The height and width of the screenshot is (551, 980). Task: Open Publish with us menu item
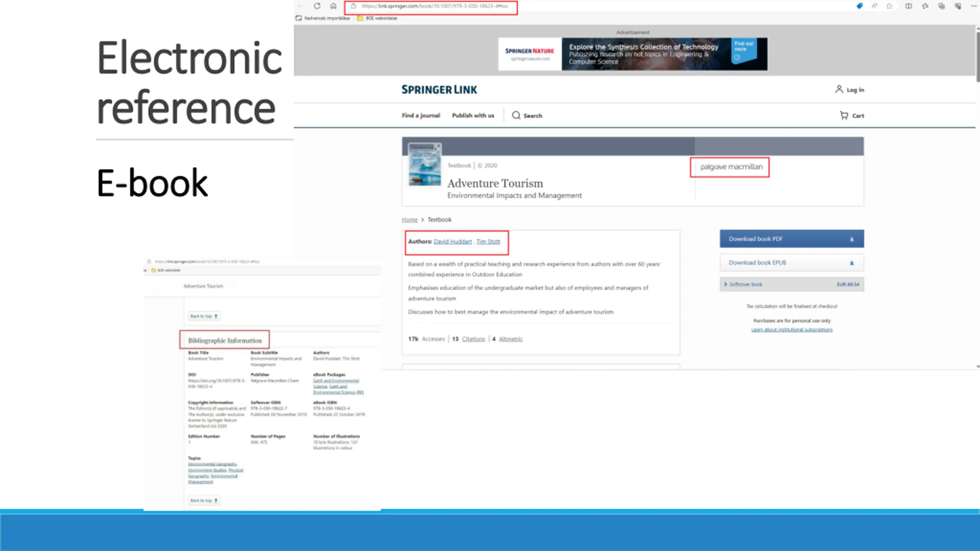(473, 115)
